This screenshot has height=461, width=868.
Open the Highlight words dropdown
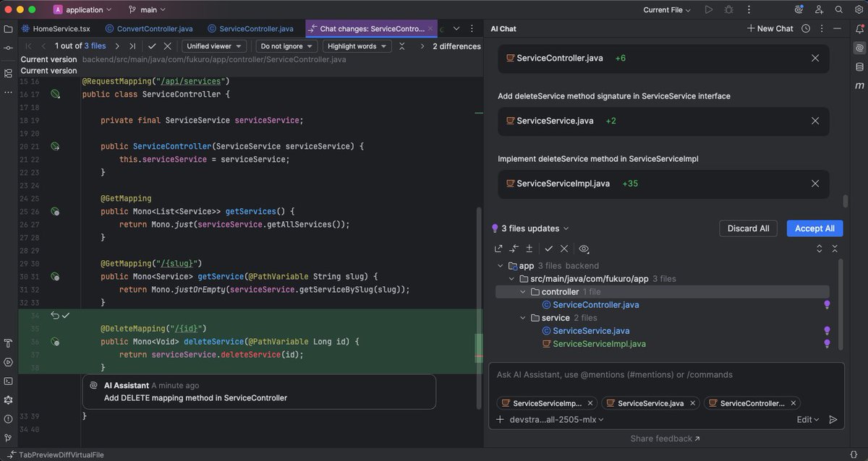coord(357,46)
